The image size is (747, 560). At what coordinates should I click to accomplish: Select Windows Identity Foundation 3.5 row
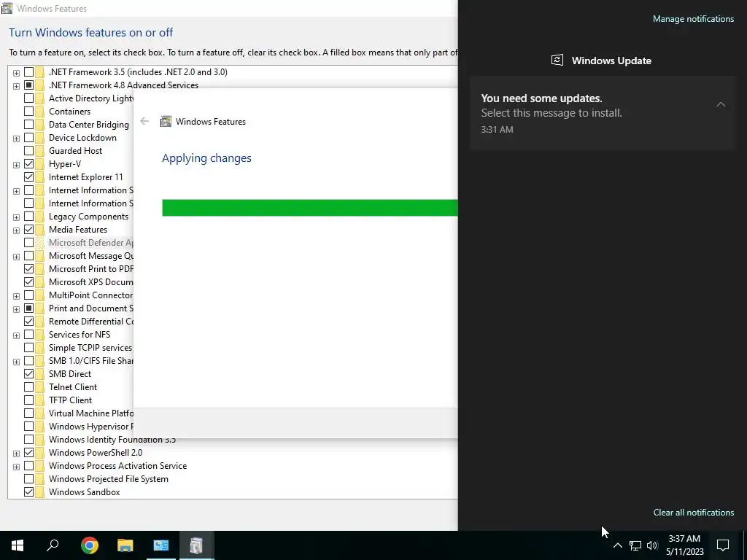click(x=112, y=440)
